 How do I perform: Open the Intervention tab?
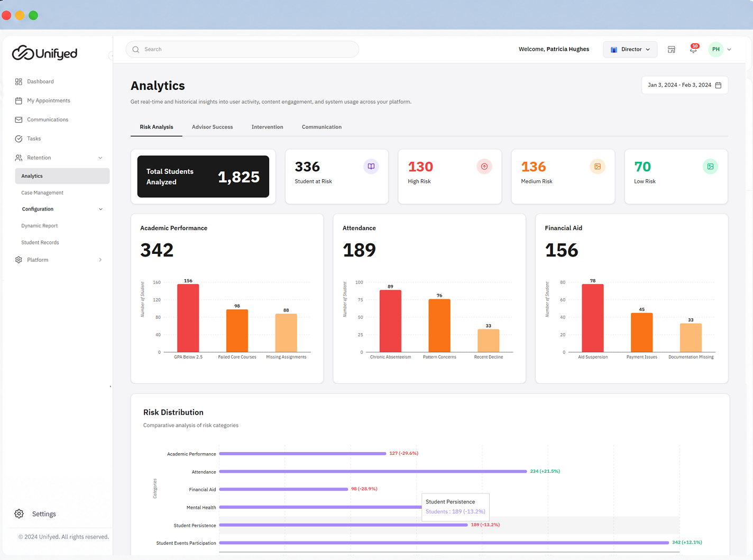(267, 127)
